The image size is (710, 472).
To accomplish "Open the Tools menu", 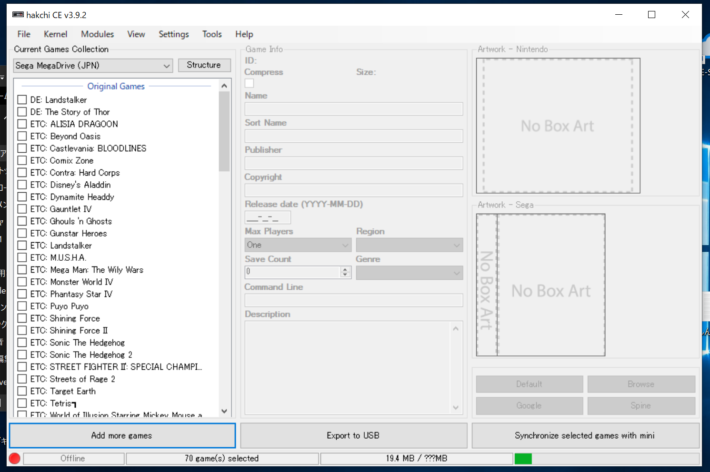I will (212, 34).
